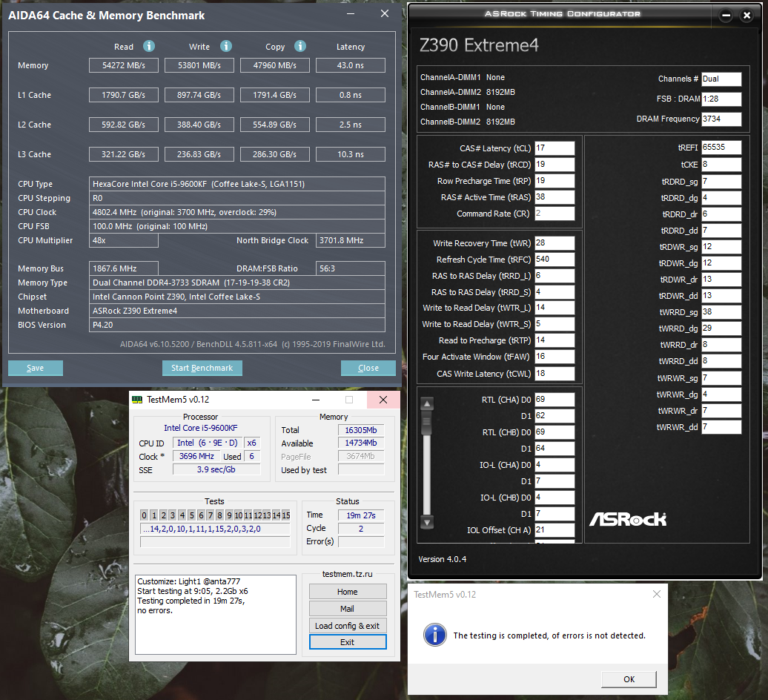Click the TestMem5 sequence text field
This screenshot has height=700, width=768.
[215, 529]
